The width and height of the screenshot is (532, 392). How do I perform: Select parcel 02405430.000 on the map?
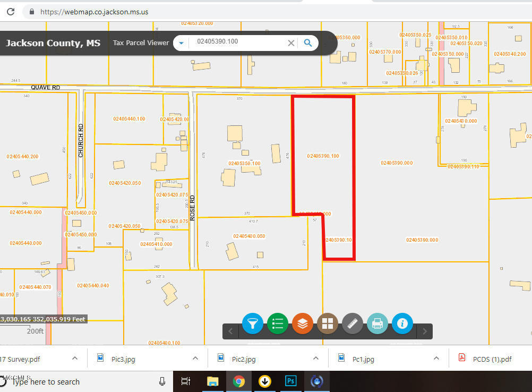[x=461, y=121]
